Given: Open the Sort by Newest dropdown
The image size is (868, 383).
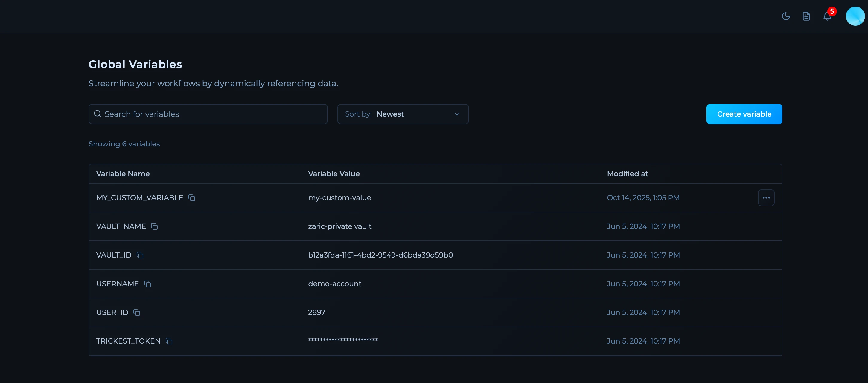Looking at the screenshot, I should click(x=403, y=114).
